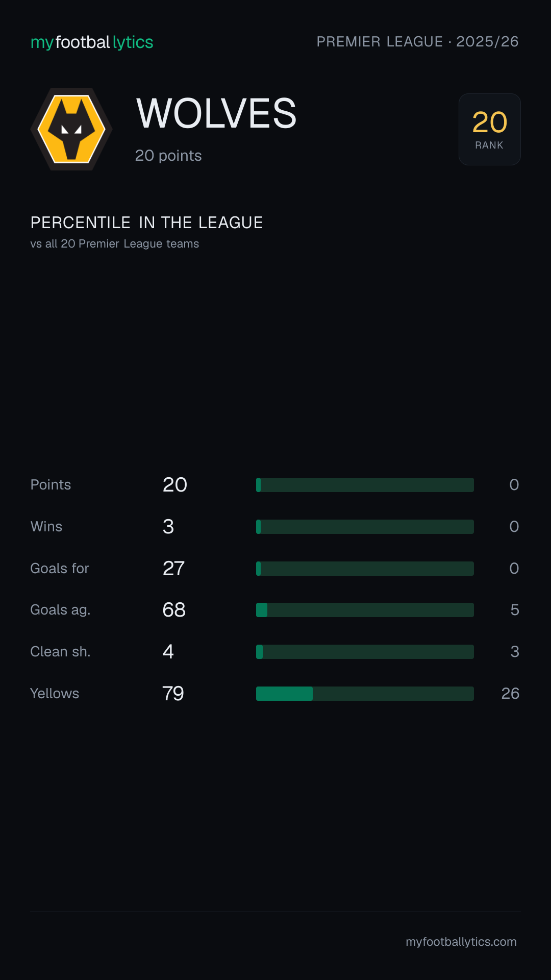This screenshot has height=980, width=551.
Task: Open the myfootballytics.com footer link
Action: coord(461,942)
